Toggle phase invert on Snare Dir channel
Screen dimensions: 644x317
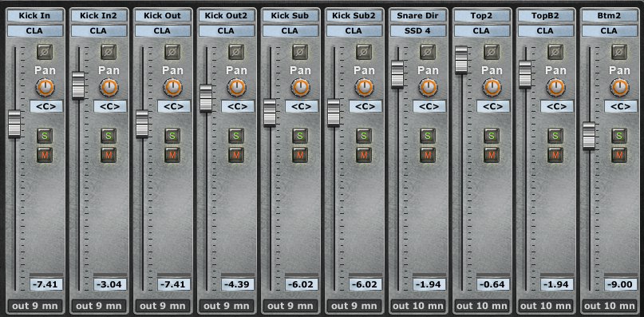pyautogui.click(x=428, y=52)
